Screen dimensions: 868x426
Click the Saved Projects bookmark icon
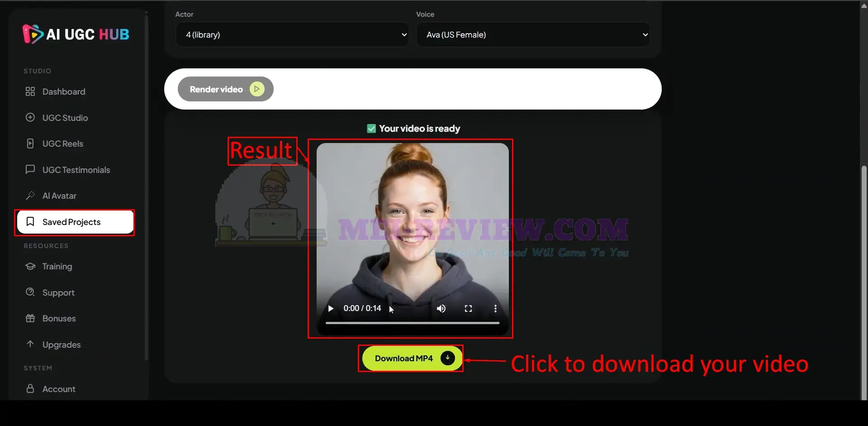pyautogui.click(x=30, y=221)
